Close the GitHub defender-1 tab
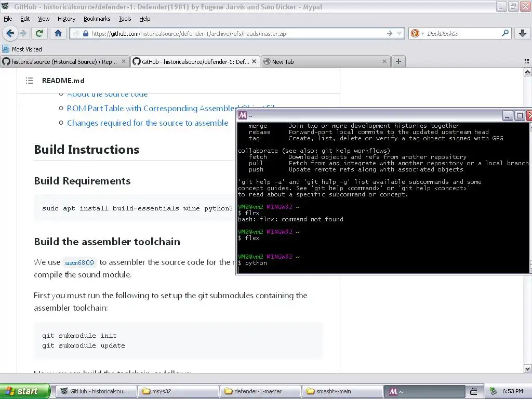532x399 pixels. click(x=254, y=61)
